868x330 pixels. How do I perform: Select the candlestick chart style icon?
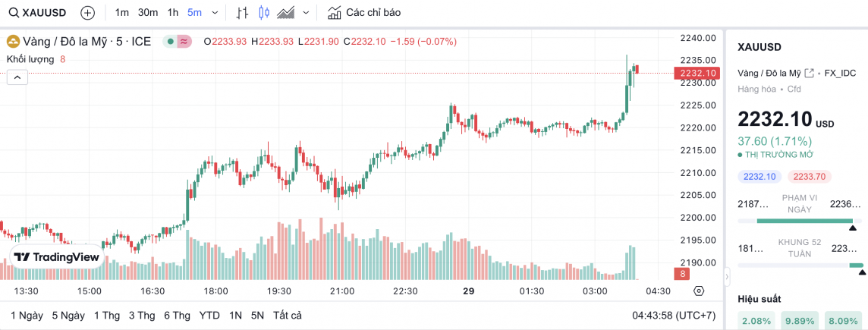pyautogui.click(x=264, y=13)
